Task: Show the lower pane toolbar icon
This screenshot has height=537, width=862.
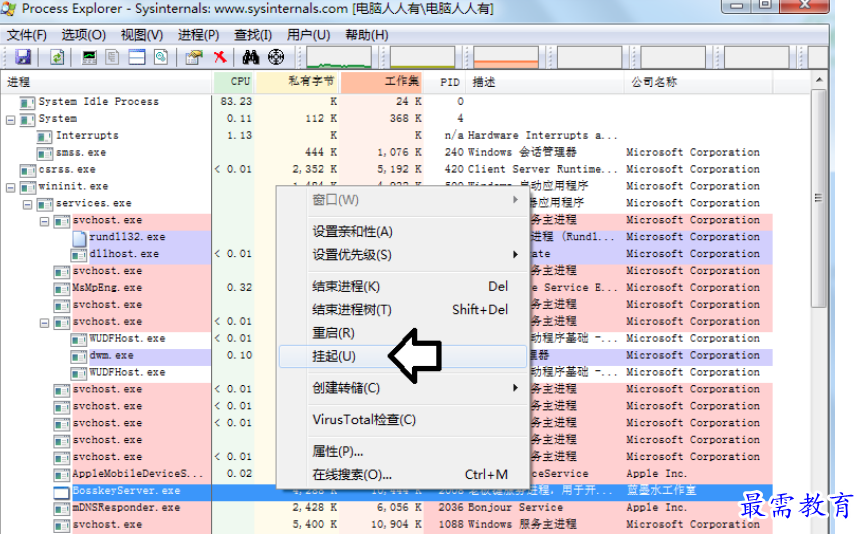Action: point(136,57)
